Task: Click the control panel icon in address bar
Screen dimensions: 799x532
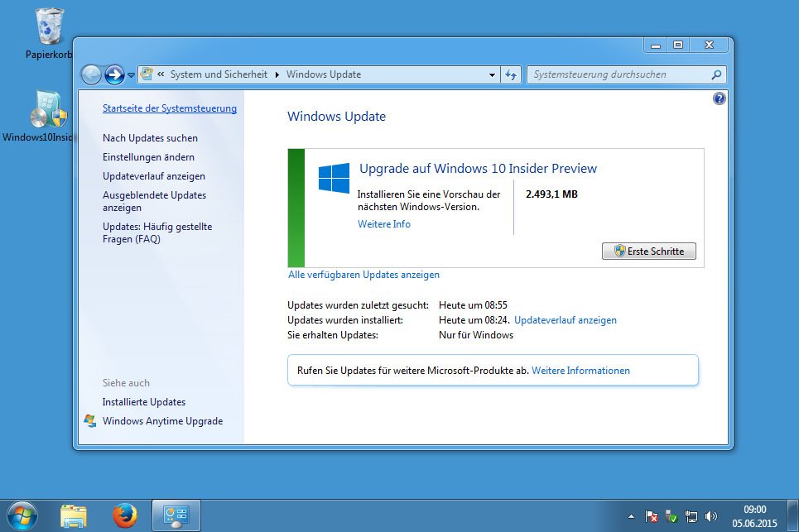Action: (147, 74)
